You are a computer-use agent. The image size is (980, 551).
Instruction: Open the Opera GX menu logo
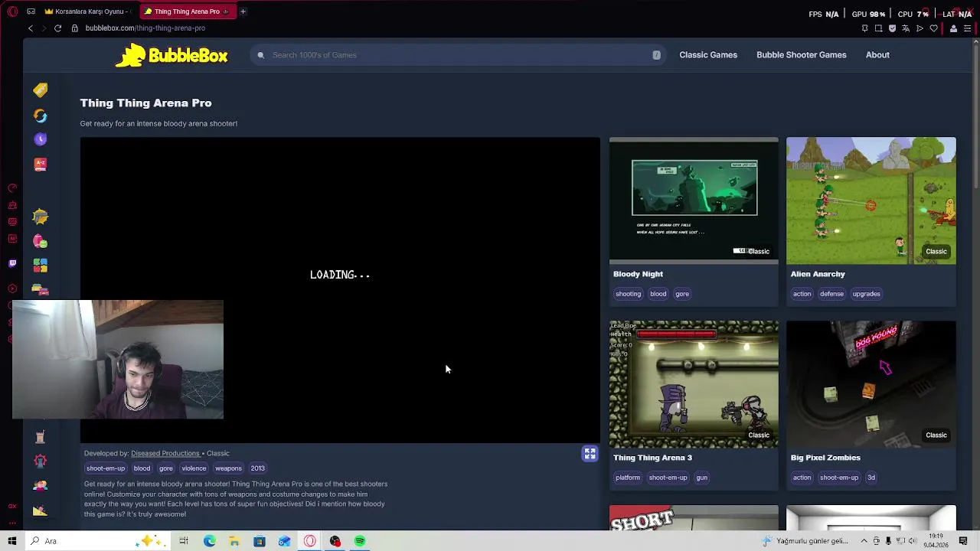pos(12,11)
